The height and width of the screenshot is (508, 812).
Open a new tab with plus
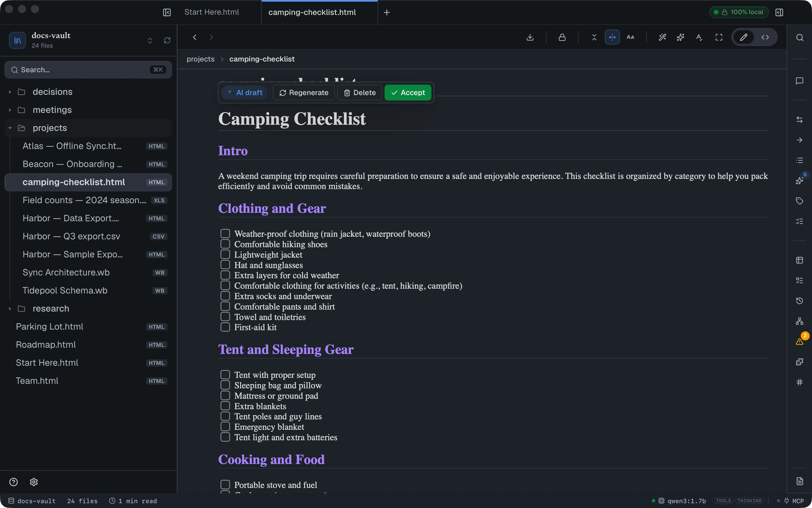click(387, 12)
